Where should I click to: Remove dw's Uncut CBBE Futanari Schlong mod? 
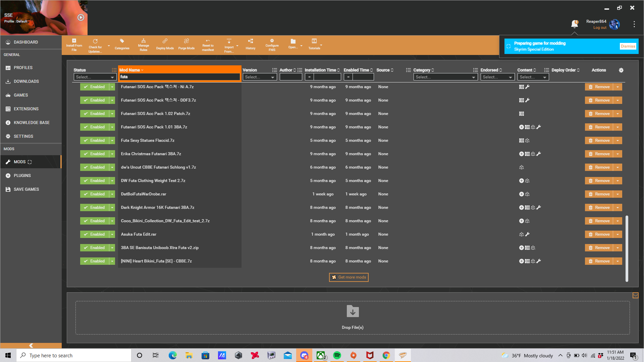[599, 167]
